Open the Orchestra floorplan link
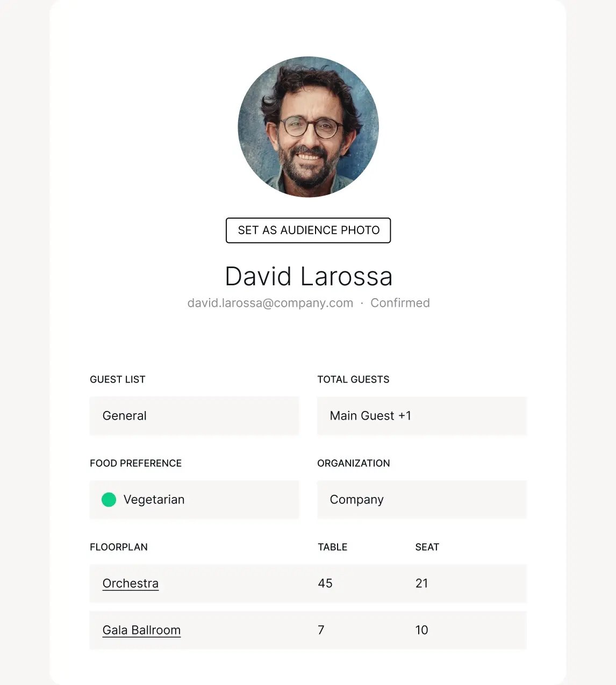 pos(131,583)
